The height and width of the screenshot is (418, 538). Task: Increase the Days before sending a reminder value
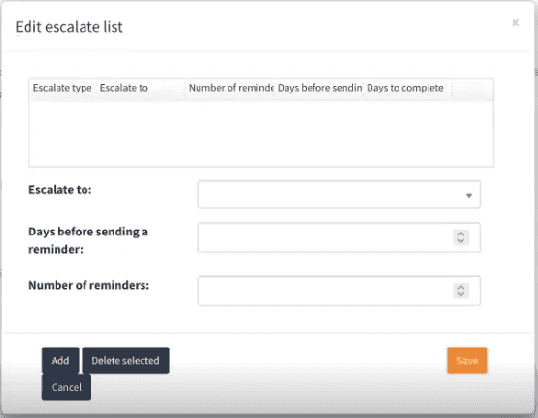(x=460, y=234)
